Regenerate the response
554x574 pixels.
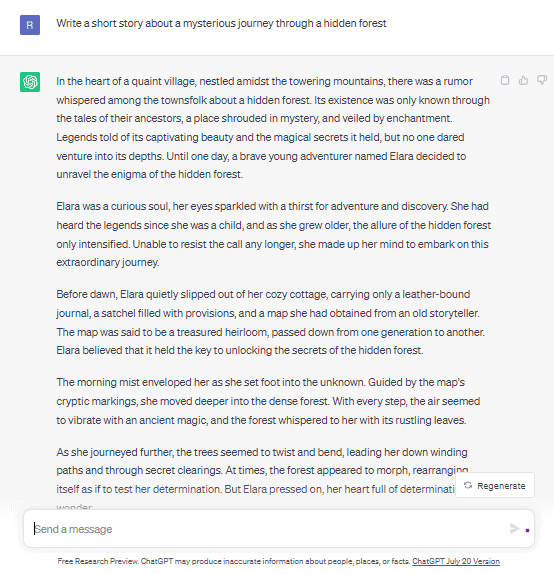(495, 485)
